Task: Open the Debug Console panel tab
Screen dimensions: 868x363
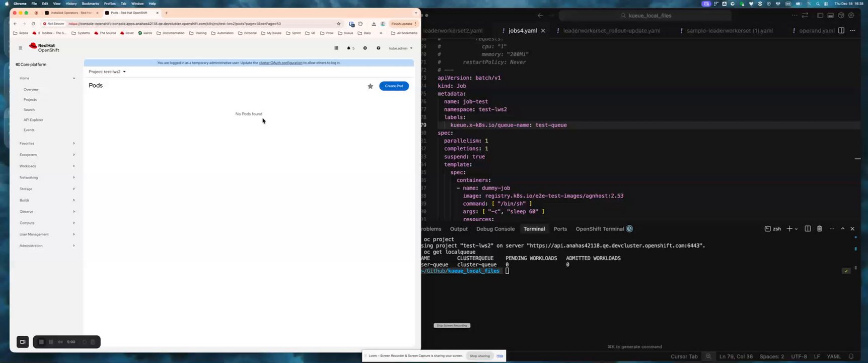Action: click(x=495, y=229)
